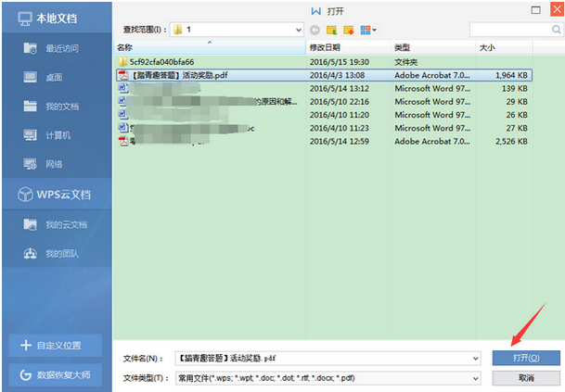Sort by 修改日期 column header
The image size is (565, 392).
349,47
